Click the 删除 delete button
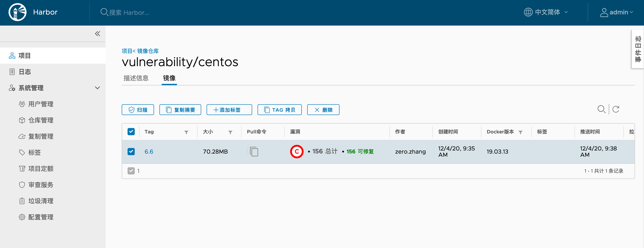 (x=323, y=110)
